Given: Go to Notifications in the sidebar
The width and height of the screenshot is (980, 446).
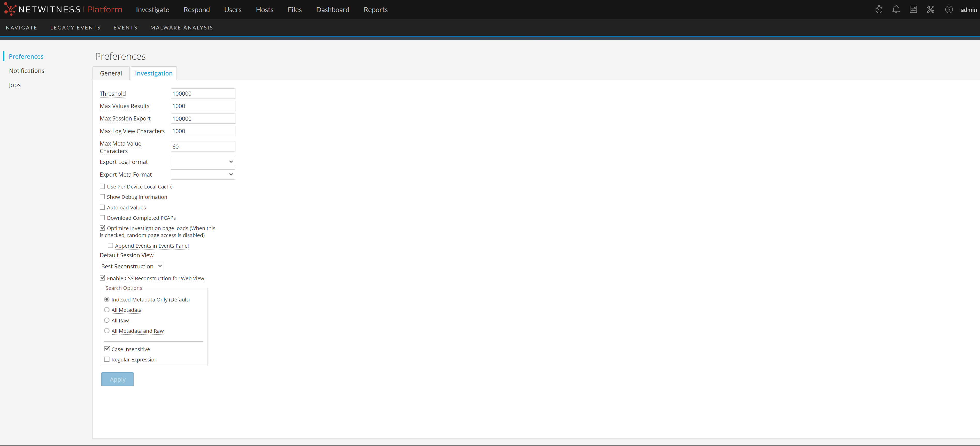Looking at the screenshot, I should click(x=27, y=70).
